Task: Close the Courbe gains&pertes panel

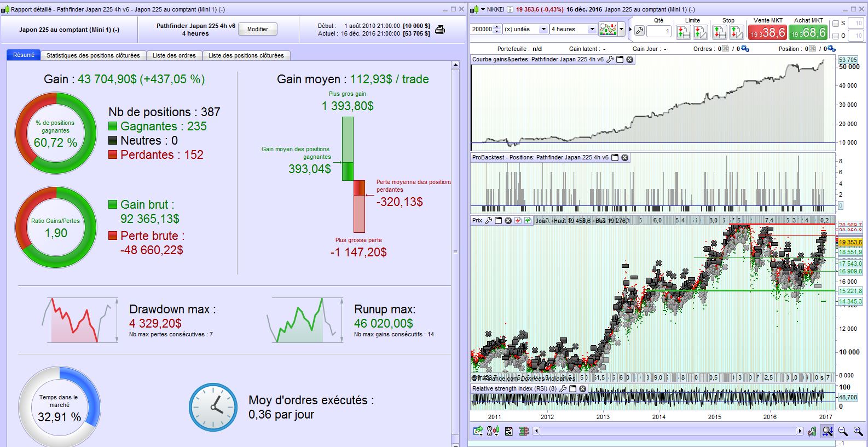Action: point(630,60)
